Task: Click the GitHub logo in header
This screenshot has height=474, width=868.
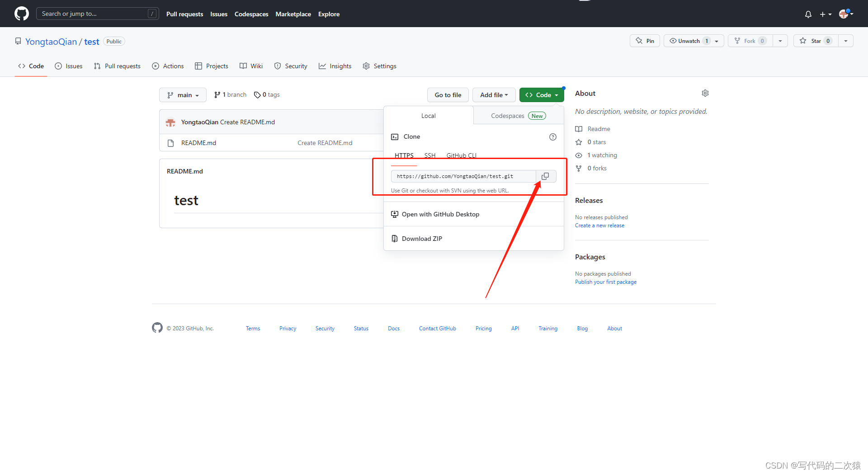Action: pyautogui.click(x=21, y=14)
